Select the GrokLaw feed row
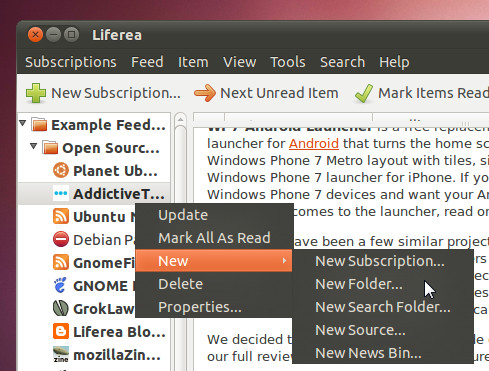The width and height of the screenshot is (489, 371). point(77,308)
